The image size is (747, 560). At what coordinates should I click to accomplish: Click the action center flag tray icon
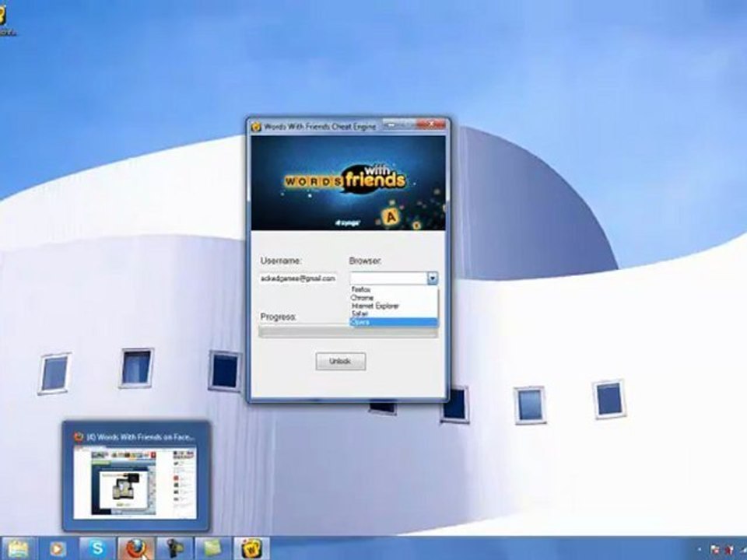pyautogui.click(x=715, y=550)
